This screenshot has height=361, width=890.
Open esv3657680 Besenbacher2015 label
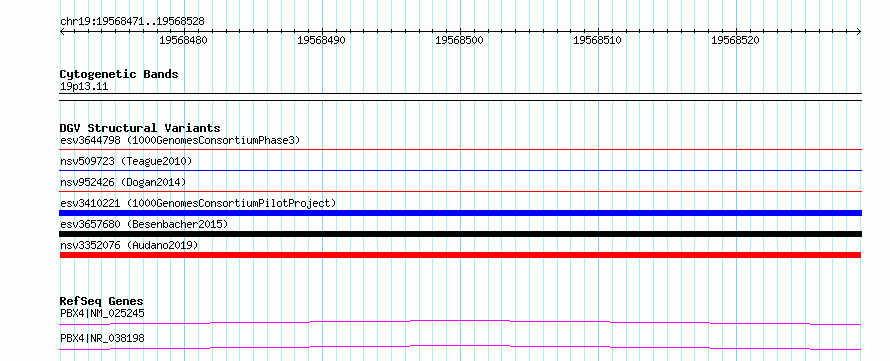tap(144, 224)
